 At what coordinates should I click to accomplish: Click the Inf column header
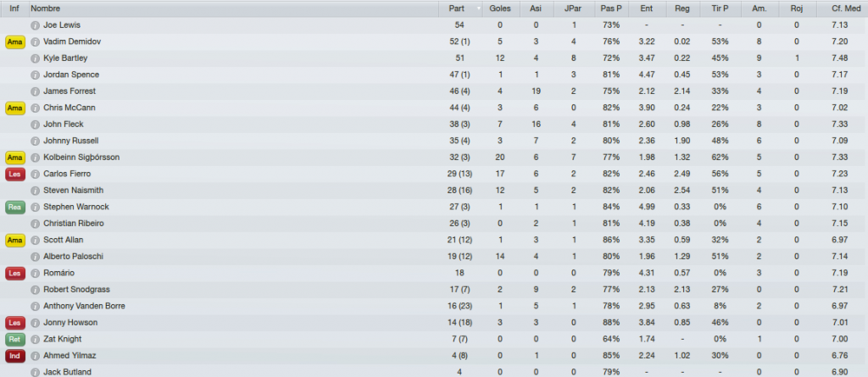[x=14, y=8]
